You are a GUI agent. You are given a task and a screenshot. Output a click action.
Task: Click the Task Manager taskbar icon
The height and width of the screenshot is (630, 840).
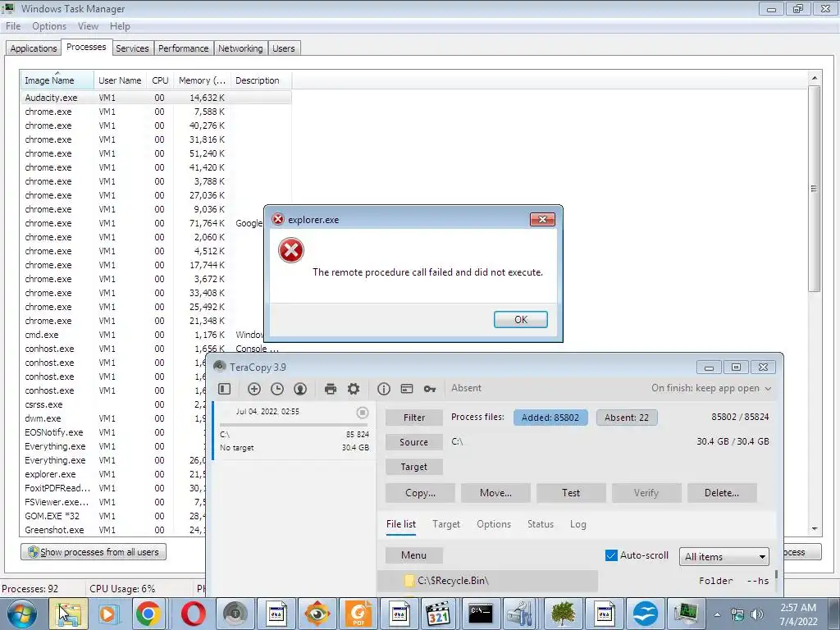tap(687, 614)
